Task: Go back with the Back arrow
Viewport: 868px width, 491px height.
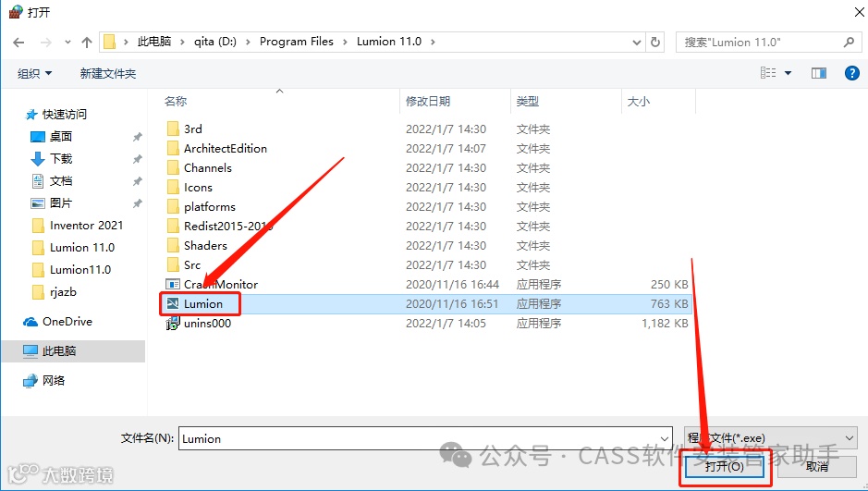Action: pos(18,42)
